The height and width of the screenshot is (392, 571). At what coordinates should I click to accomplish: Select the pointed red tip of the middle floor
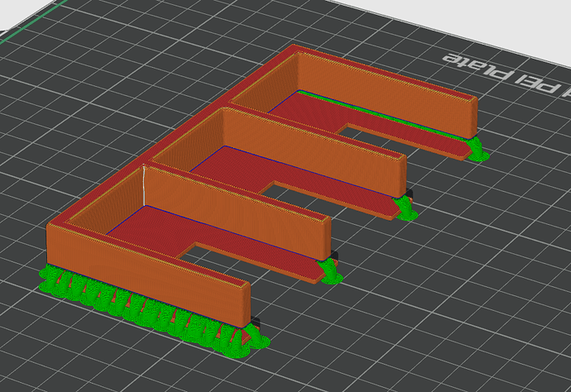pyautogui.click(x=391, y=211)
